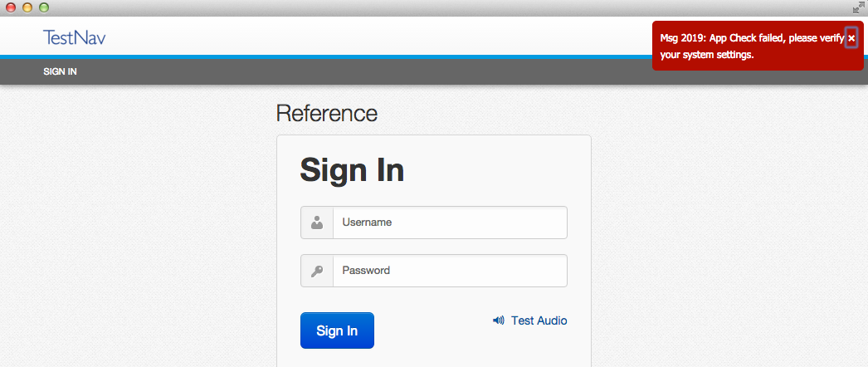The height and width of the screenshot is (367, 868).
Task: Close the window with the red button
Action: point(11,7)
